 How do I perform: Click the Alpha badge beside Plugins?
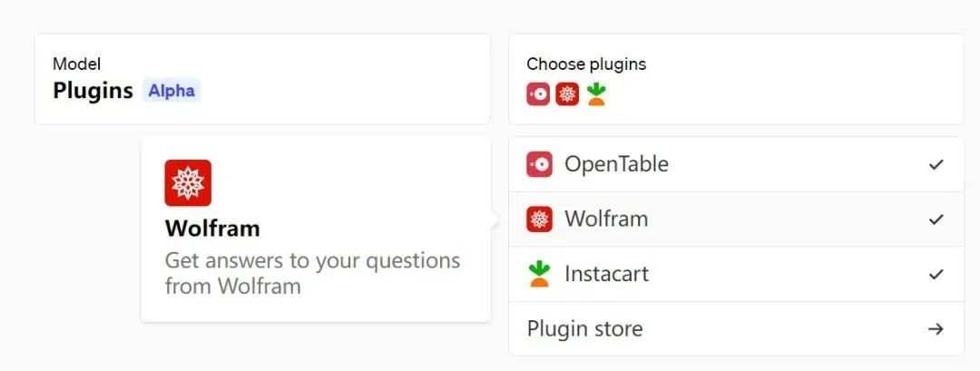[x=171, y=92]
